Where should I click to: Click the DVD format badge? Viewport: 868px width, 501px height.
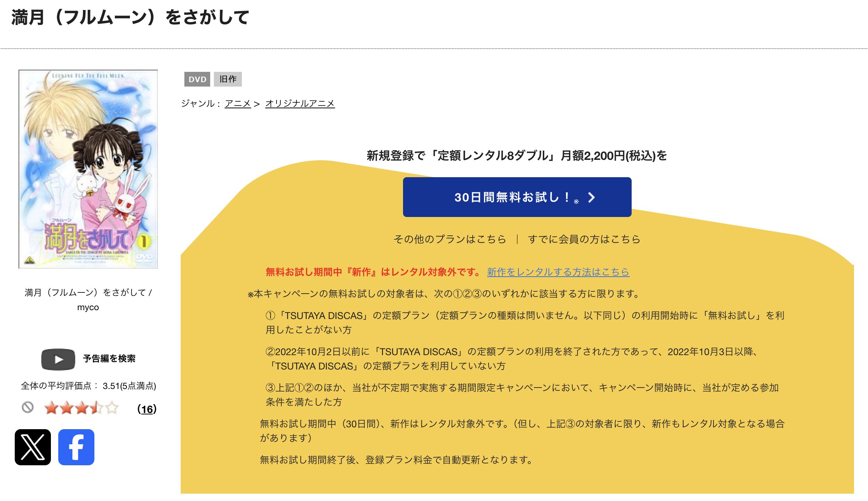[197, 79]
